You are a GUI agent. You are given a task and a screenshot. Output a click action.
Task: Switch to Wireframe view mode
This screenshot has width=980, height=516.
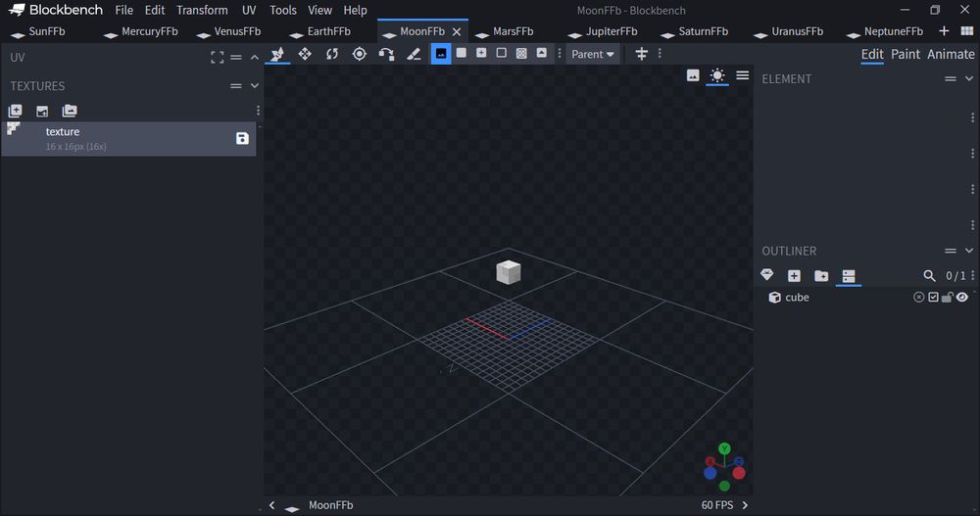(501, 53)
